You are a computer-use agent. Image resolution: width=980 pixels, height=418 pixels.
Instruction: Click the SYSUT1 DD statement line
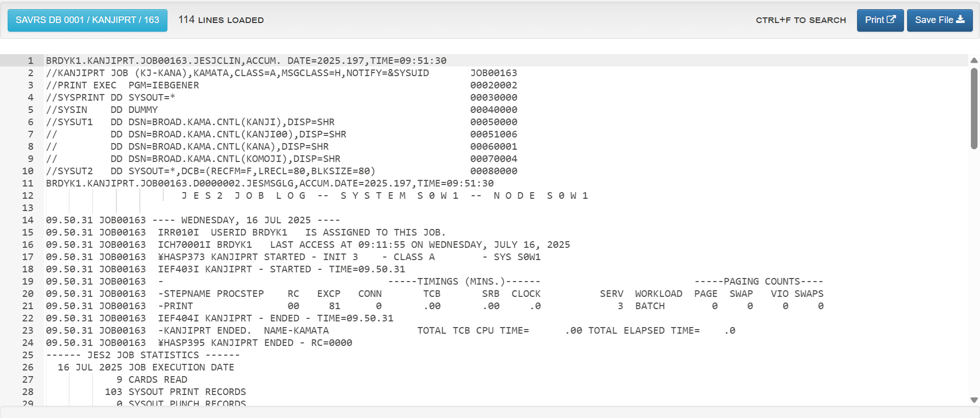(x=190, y=122)
